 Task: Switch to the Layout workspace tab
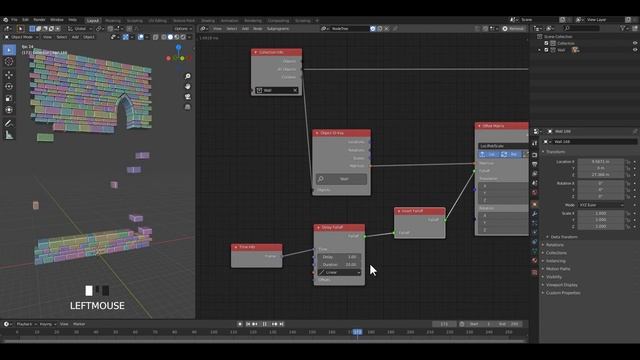(93, 20)
